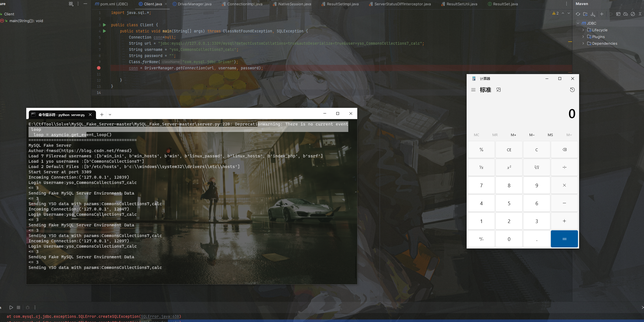Run main method from gutter arrow
Image resolution: width=644 pixels, height=322 pixels.
[104, 31]
